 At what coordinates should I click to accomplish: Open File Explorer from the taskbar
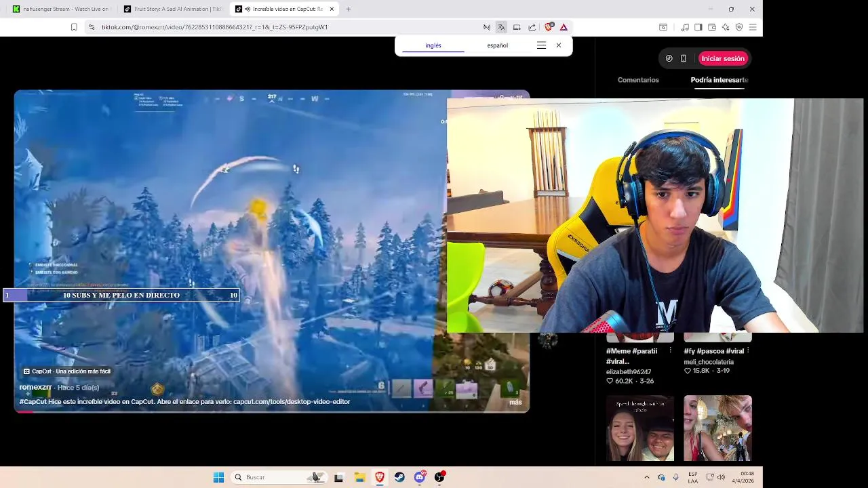(x=359, y=477)
